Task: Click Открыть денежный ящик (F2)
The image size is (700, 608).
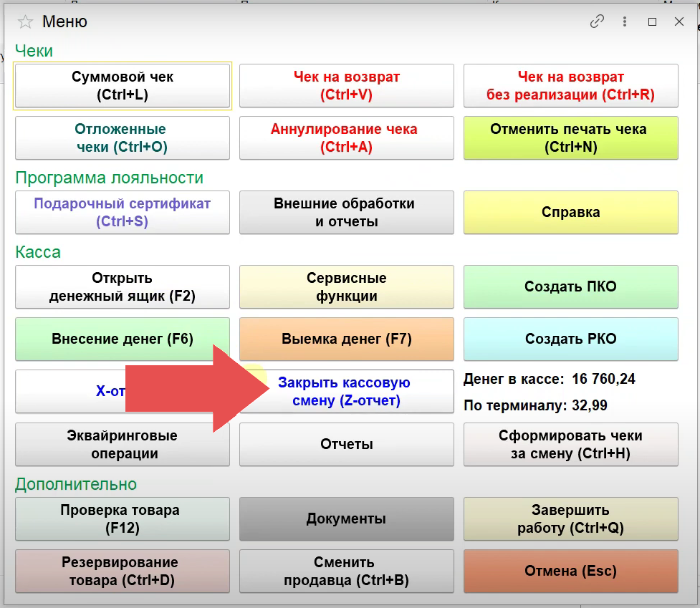Action: (123, 287)
